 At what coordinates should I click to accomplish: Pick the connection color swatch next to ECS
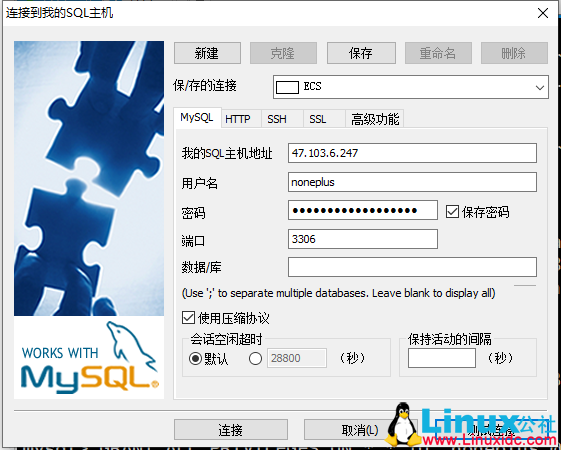pyautogui.click(x=287, y=87)
